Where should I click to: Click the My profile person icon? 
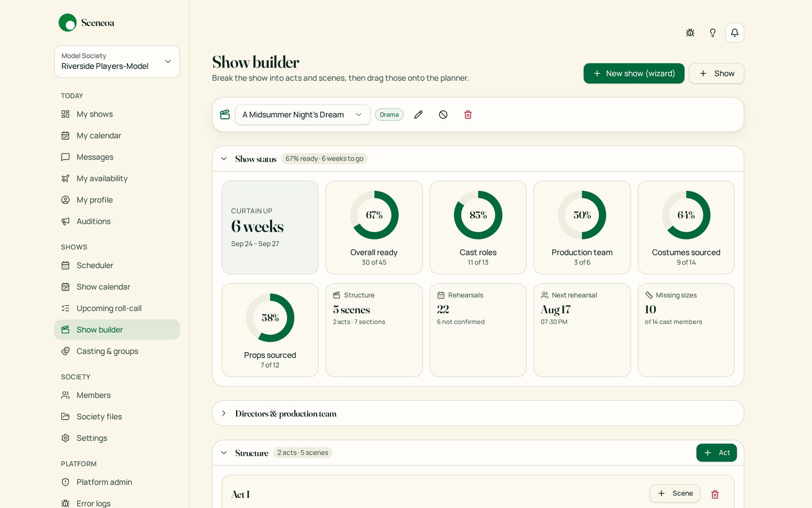click(x=65, y=200)
